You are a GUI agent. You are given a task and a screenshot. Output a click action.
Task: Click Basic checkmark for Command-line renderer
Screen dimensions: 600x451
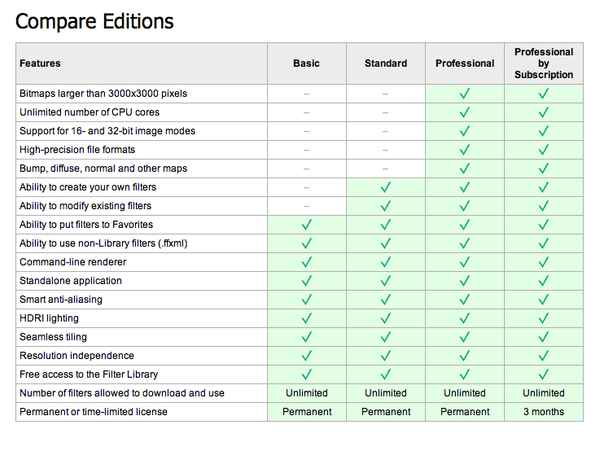point(307,262)
